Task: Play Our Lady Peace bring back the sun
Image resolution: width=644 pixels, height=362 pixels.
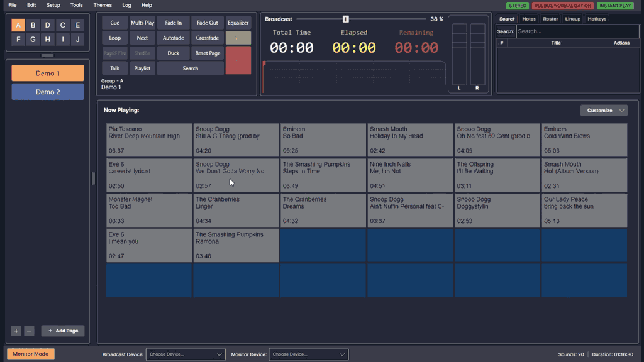Action: click(584, 210)
